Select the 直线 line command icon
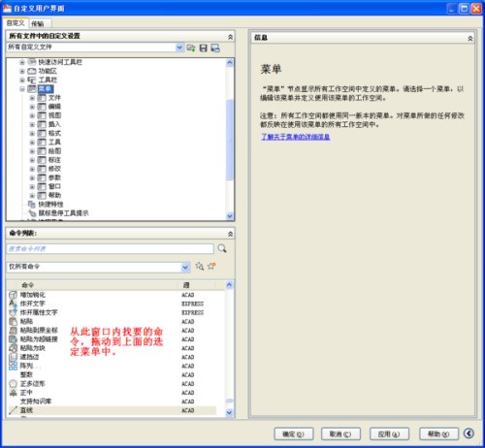Image resolution: width=485 pixels, height=448 pixels. tap(13, 410)
